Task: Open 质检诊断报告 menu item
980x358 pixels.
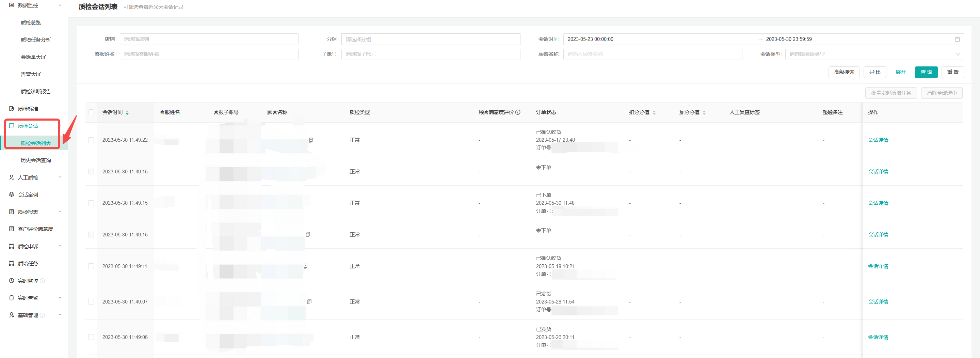Action: [36, 91]
